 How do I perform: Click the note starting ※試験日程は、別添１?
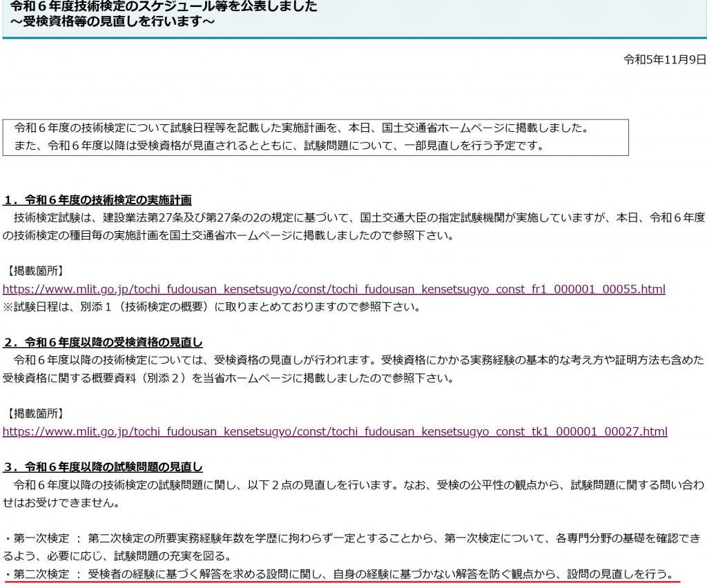pos(213,307)
